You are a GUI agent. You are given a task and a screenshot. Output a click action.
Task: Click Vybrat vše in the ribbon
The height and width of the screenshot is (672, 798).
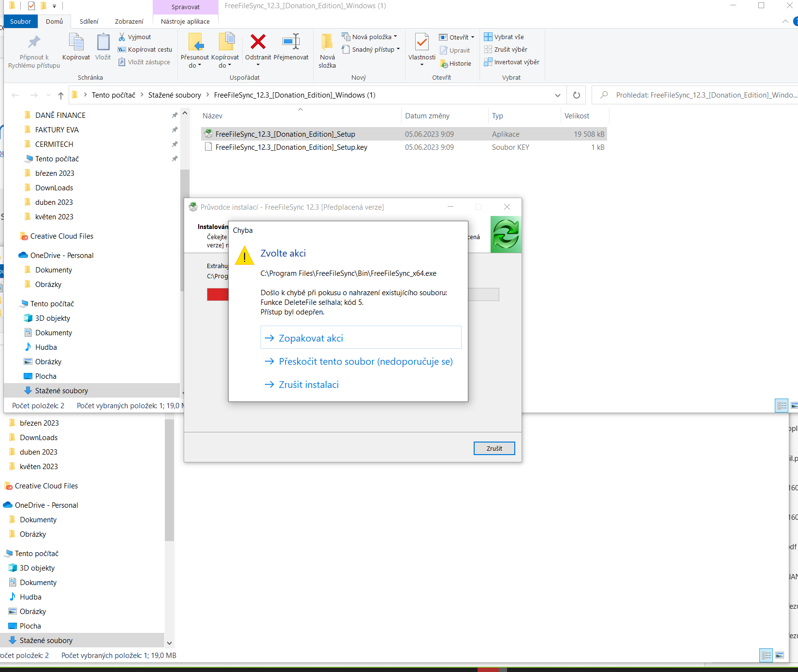coord(504,37)
